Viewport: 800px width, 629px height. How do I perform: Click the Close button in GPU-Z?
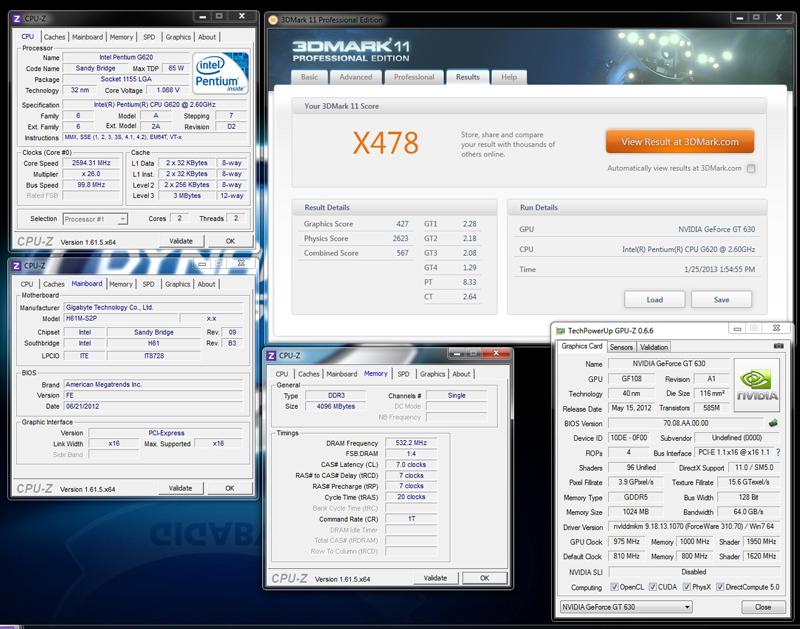tap(763, 607)
